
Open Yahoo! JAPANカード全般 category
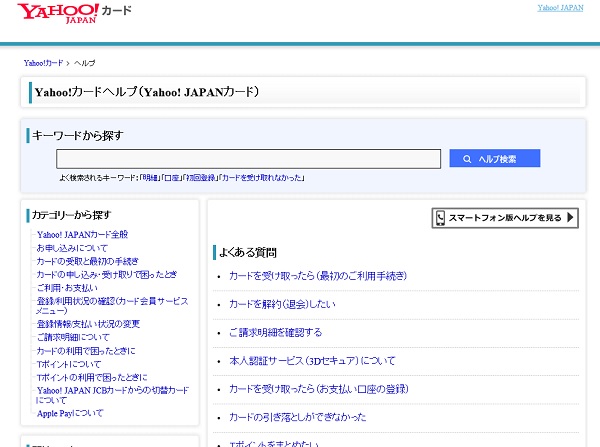coord(82,234)
